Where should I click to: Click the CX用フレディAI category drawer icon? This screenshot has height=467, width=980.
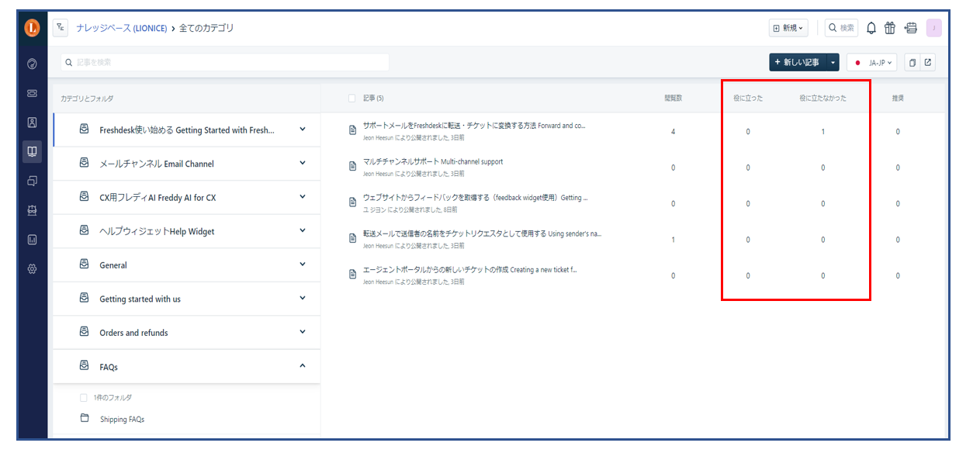84,196
